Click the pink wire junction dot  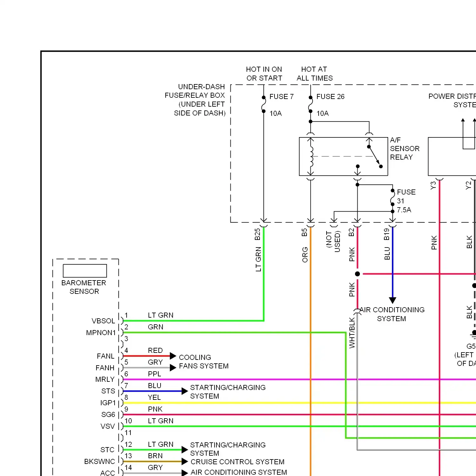(x=357, y=274)
